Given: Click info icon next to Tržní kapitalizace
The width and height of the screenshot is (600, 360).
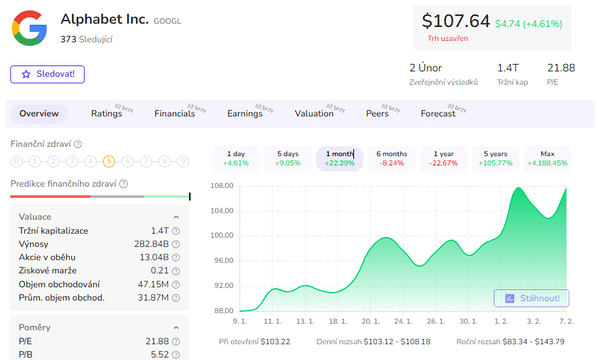Looking at the screenshot, I should [176, 231].
